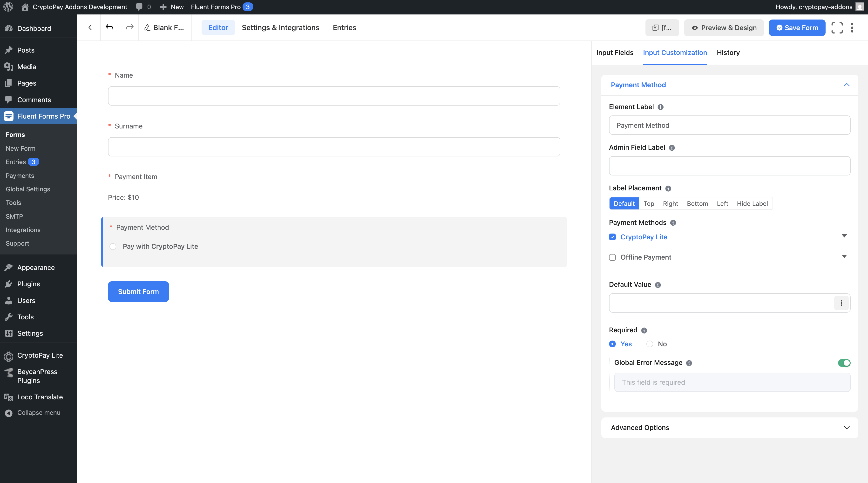The image size is (868, 483).
Task: Open Preview & Design
Action: (x=724, y=28)
